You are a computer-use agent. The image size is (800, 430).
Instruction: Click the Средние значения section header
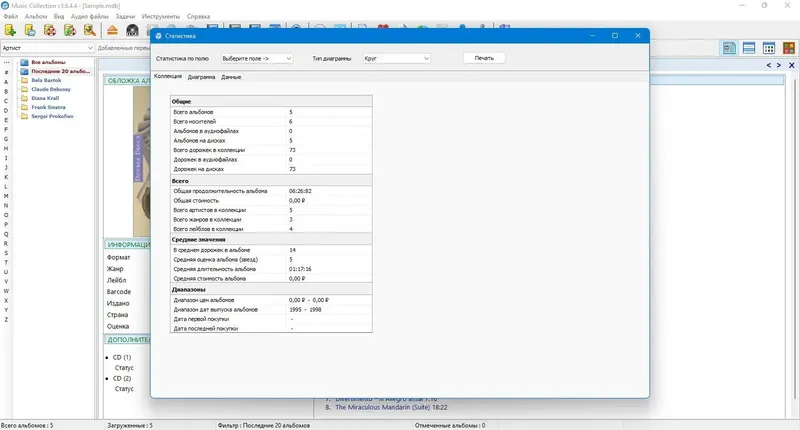(x=271, y=239)
